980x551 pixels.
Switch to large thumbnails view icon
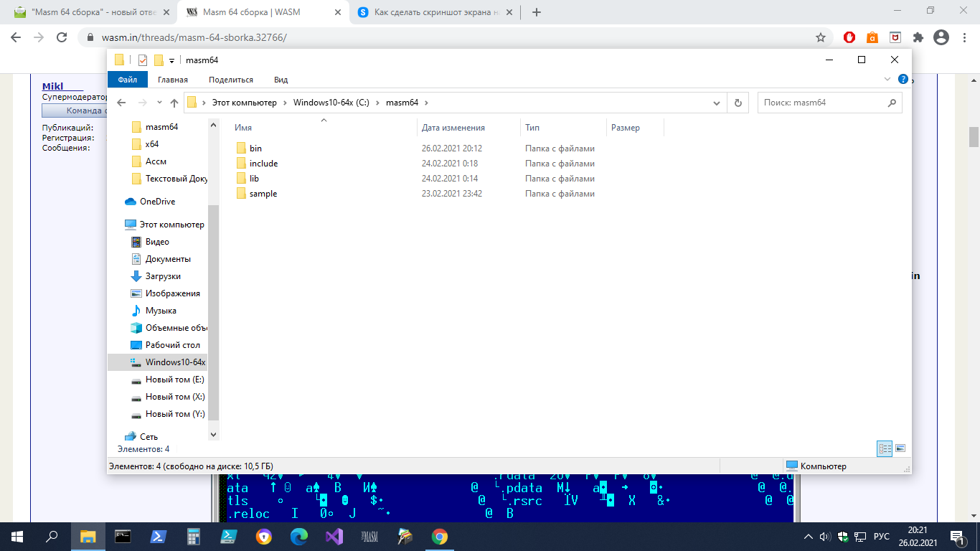click(x=900, y=448)
